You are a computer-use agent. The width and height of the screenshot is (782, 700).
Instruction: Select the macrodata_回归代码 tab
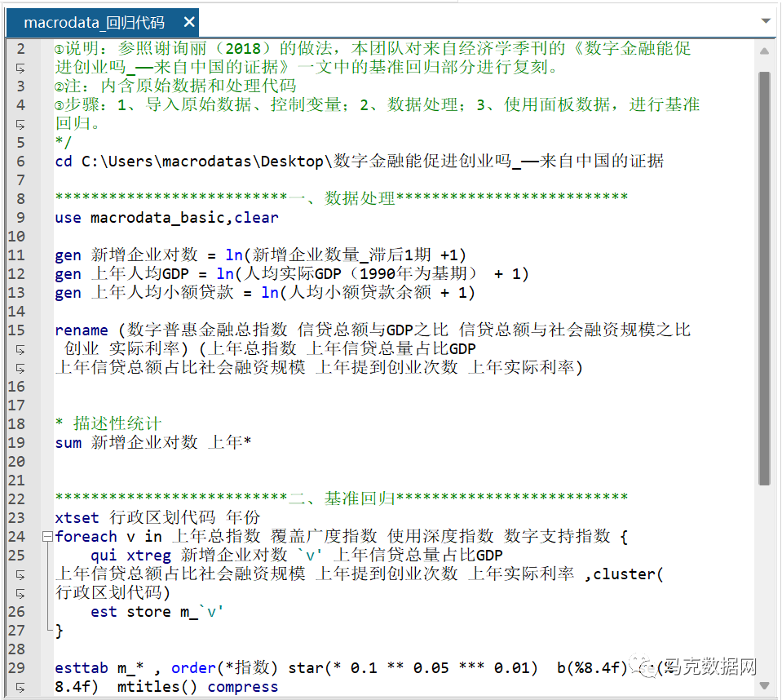(103, 23)
